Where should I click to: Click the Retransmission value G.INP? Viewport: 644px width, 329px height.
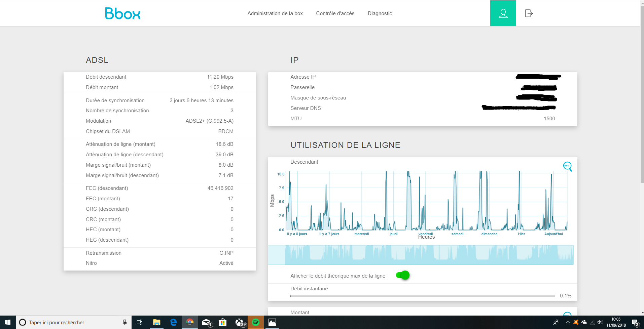(x=226, y=253)
